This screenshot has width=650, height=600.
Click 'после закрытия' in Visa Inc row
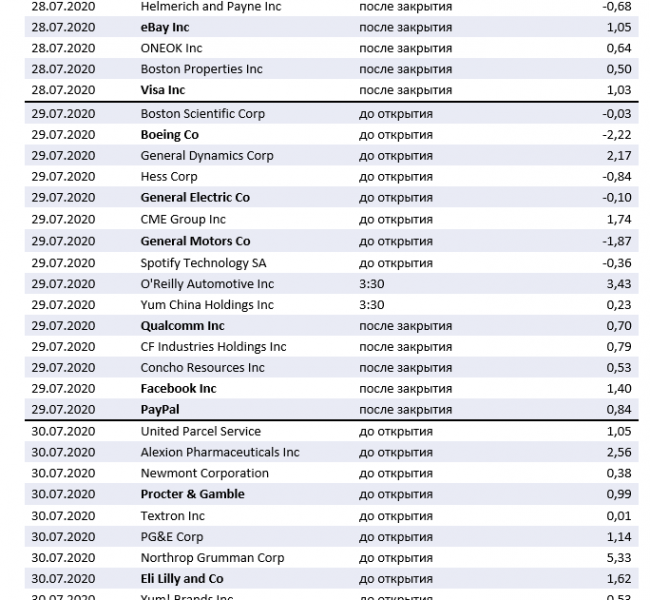tap(405, 90)
